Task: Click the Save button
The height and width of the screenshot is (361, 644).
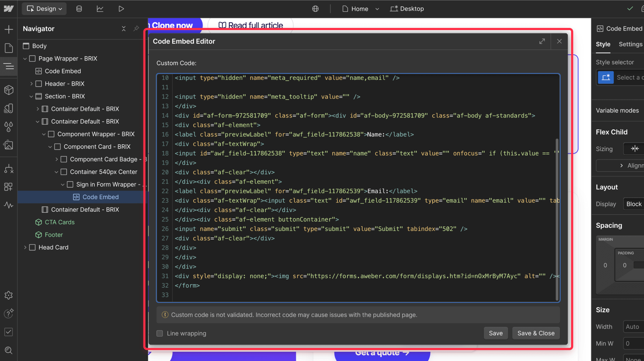Action: click(x=496, y=333)
